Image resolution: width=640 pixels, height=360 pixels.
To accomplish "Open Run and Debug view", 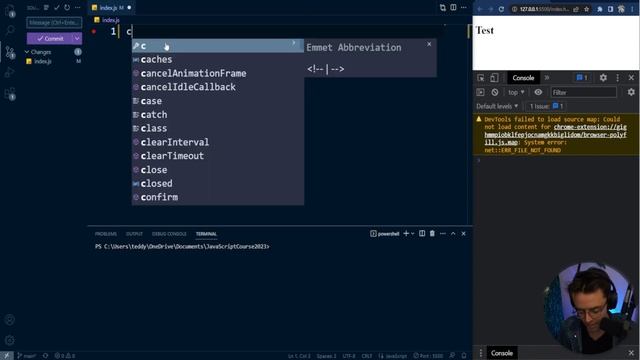I will click(10, 73).
